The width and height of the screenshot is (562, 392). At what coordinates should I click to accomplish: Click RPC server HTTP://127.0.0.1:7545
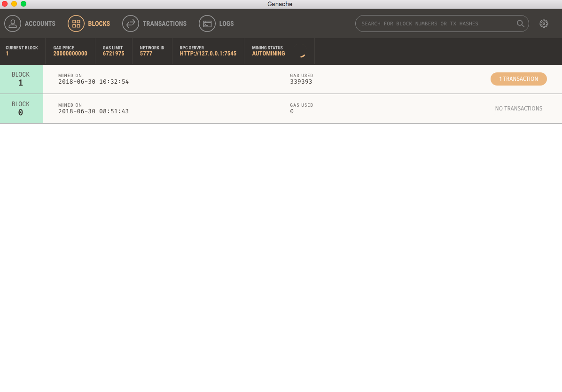[208, 54]
